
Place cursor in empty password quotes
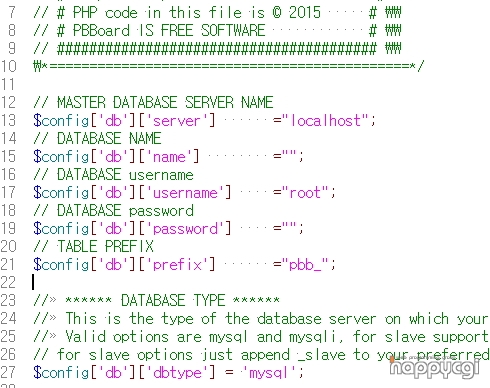289,228
